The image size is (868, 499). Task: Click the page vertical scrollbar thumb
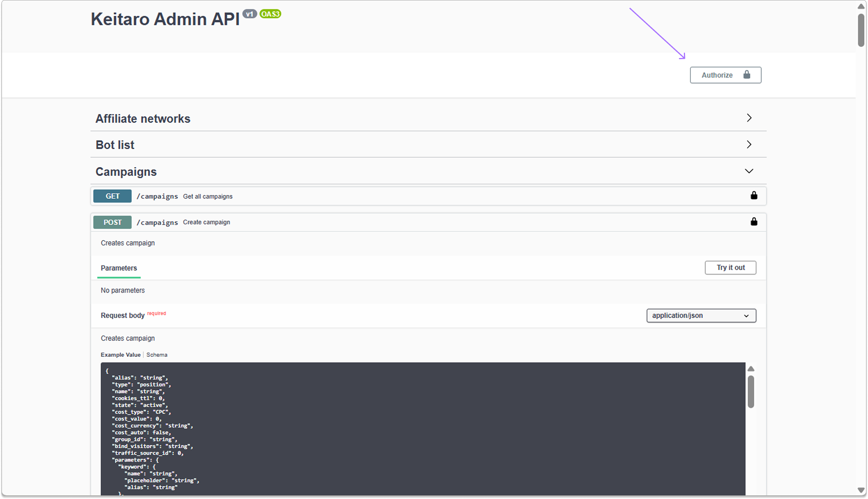tap(861, 30)
